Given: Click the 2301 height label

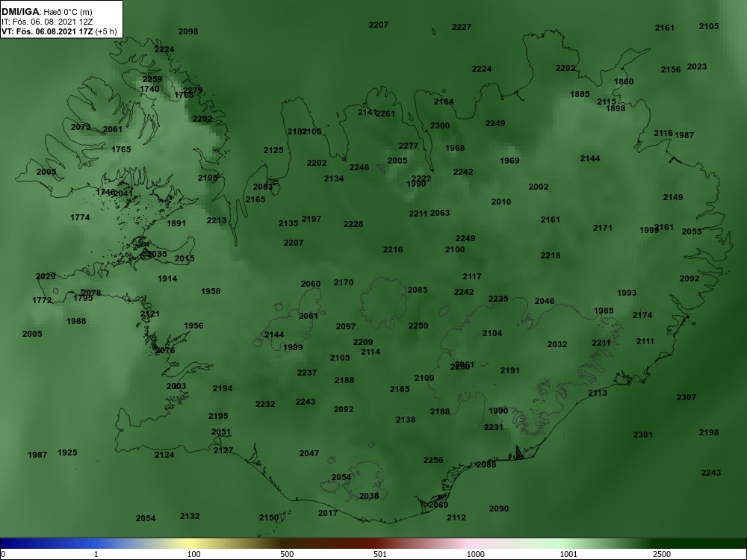Looking at the screenshot, I should [642, 435].
